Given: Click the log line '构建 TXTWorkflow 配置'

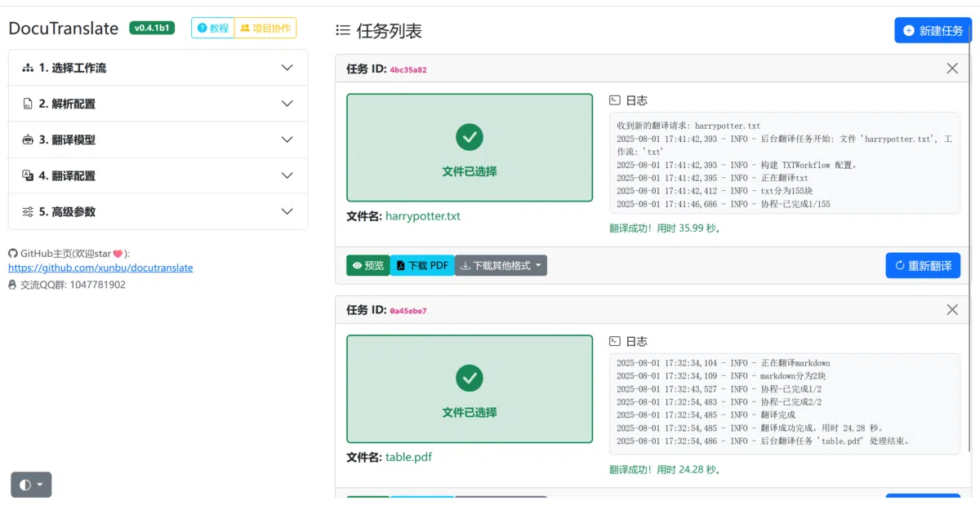Looking at the screenshot, I should 808,165.
